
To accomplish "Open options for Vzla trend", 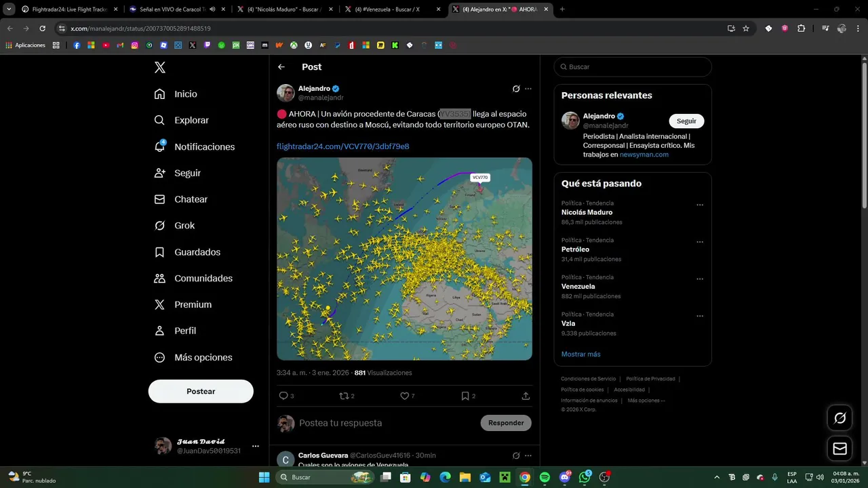I will point(700,316).
